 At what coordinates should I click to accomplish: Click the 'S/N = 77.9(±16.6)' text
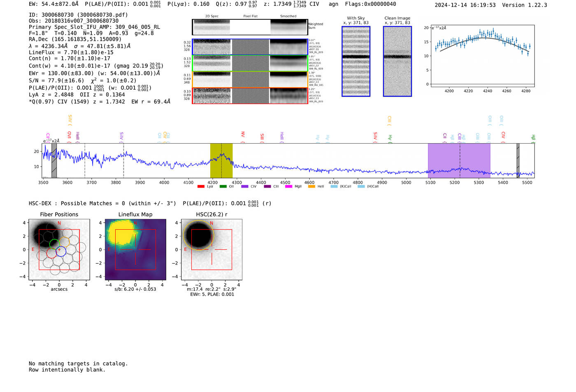tap(56, 81)
